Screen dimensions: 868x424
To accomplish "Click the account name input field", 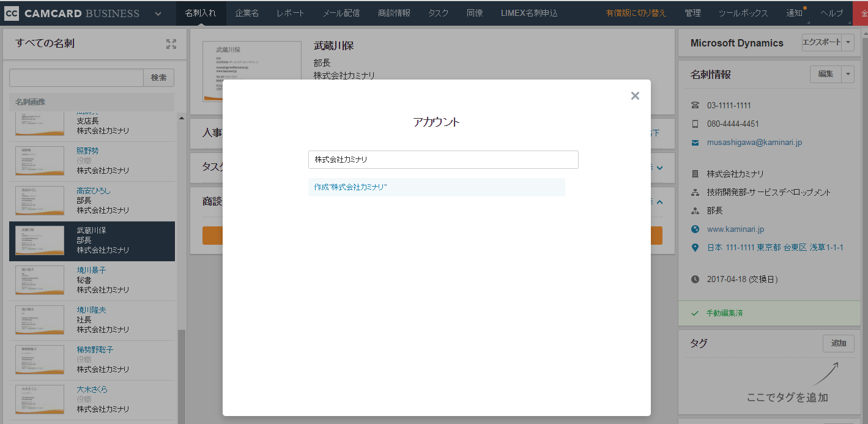I will point(443,160).
